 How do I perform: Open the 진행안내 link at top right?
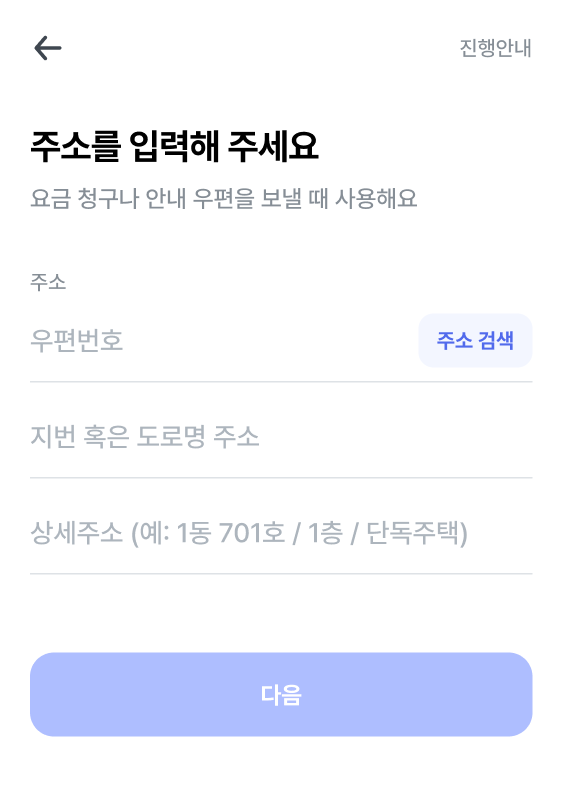495,48
